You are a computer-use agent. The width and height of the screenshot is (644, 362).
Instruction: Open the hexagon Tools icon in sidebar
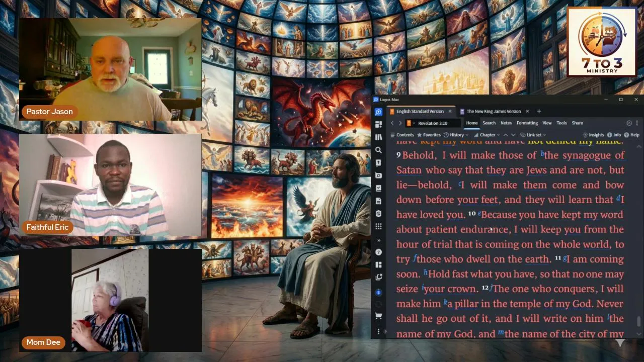(378, 214)
